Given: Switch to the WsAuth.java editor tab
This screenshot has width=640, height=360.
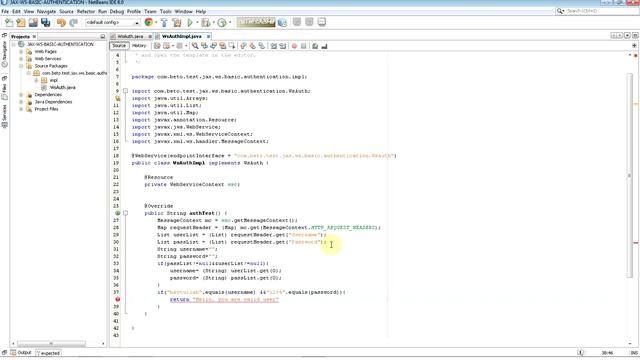Looking at the screenshot, I should tap(130, 36).
